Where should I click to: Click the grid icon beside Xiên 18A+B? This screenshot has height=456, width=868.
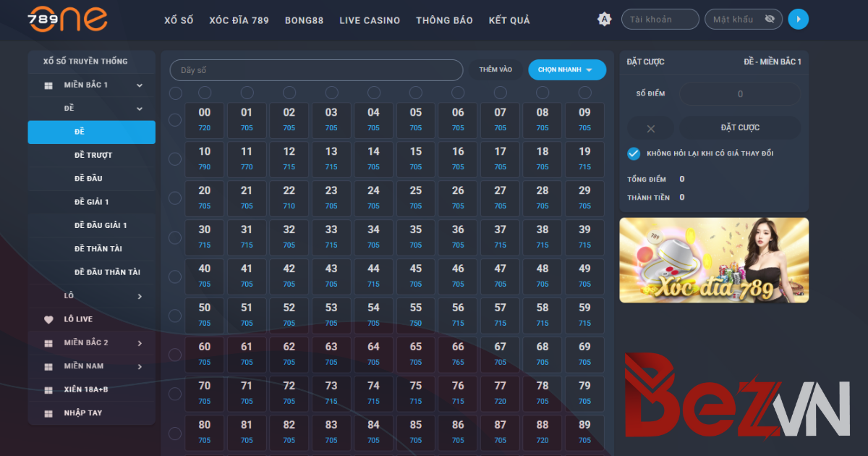(x=48, y=390)
